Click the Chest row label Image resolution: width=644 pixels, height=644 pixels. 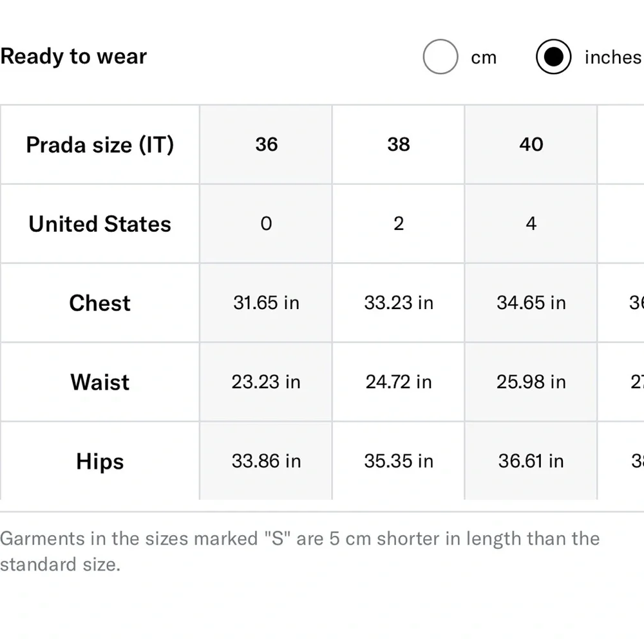100,303
